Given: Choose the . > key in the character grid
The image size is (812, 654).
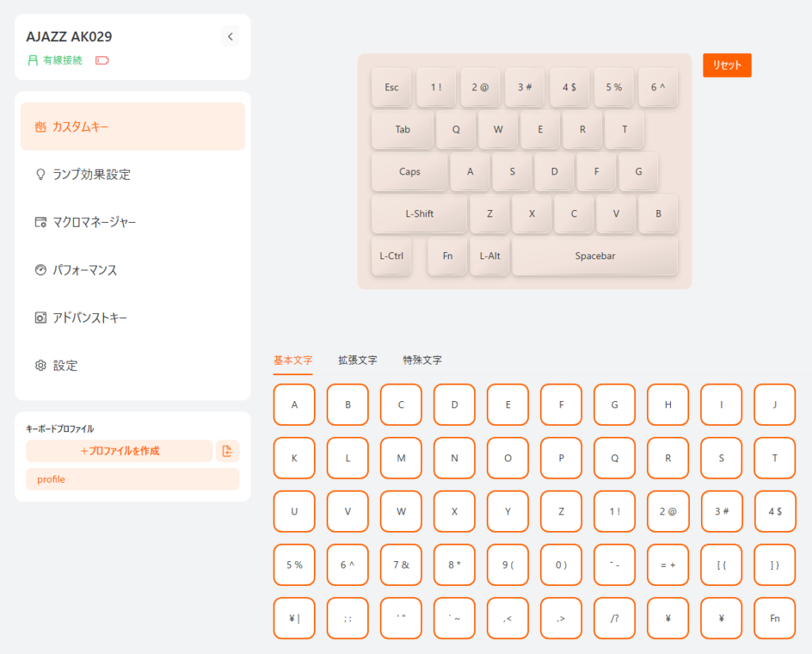Looking at the screenshot, I should (561, 618).
